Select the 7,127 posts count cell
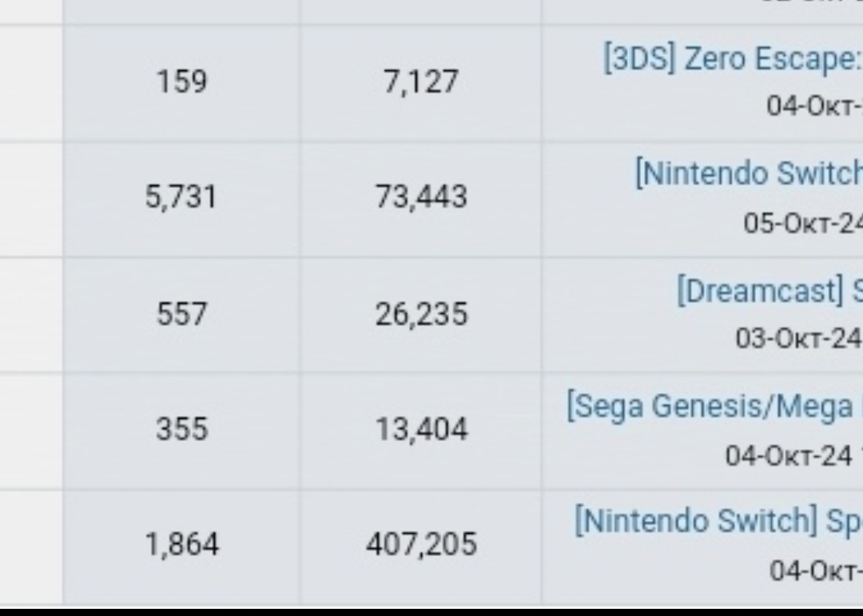The image size is (863, 616). point(420,82)
